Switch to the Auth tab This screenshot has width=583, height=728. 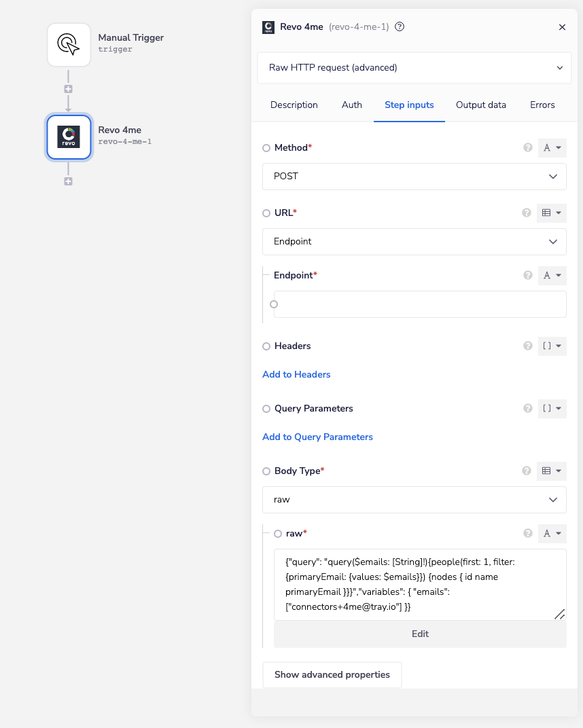[x=351, y=105]
